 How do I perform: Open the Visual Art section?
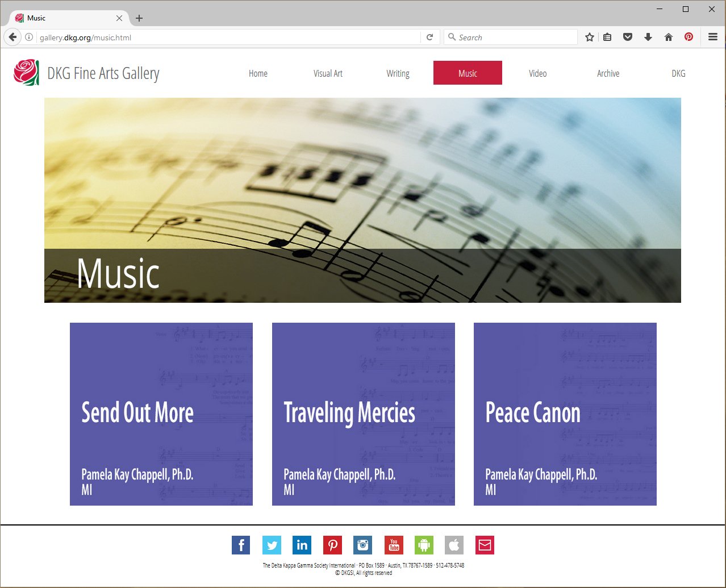328,73
